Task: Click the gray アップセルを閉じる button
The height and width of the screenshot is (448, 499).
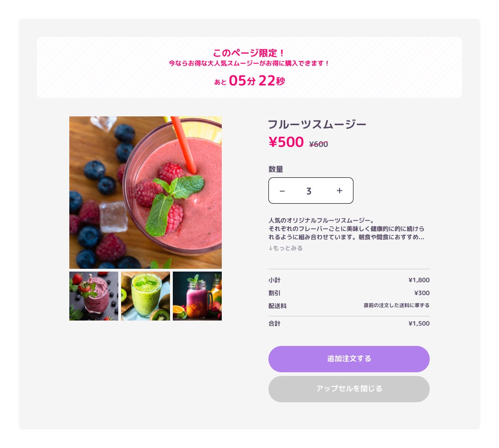Action: 349,389
